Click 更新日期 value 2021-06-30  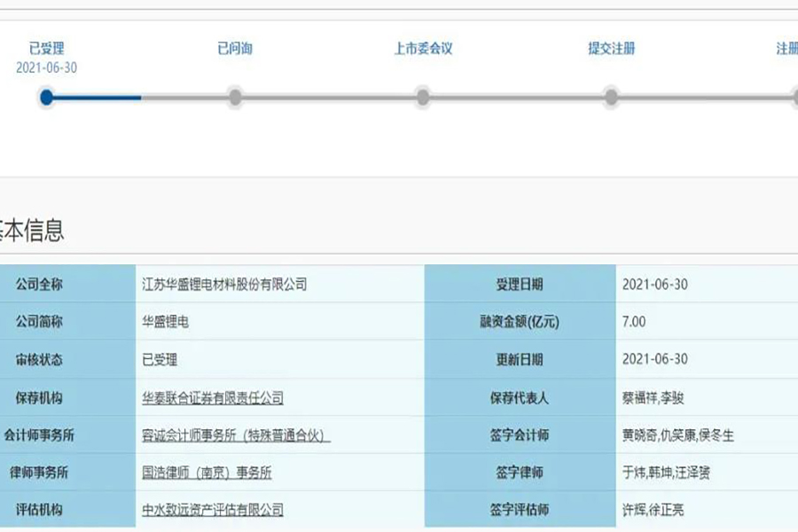point(655,359)
